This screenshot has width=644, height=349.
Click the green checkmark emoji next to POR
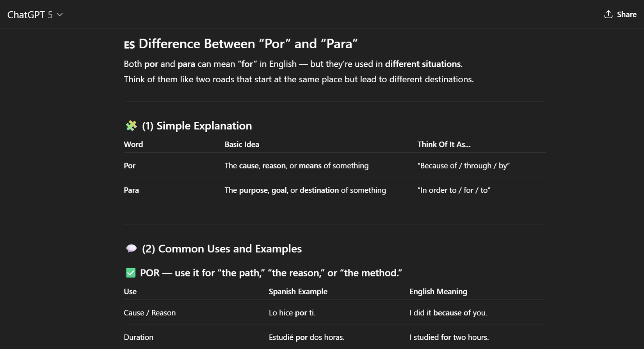tap(130, 273)
